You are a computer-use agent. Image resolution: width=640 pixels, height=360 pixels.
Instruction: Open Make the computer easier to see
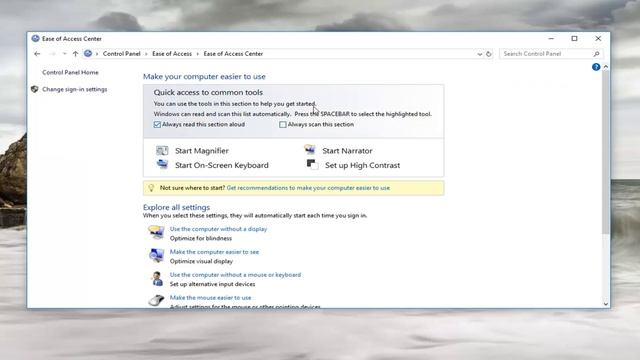[214, 252]
